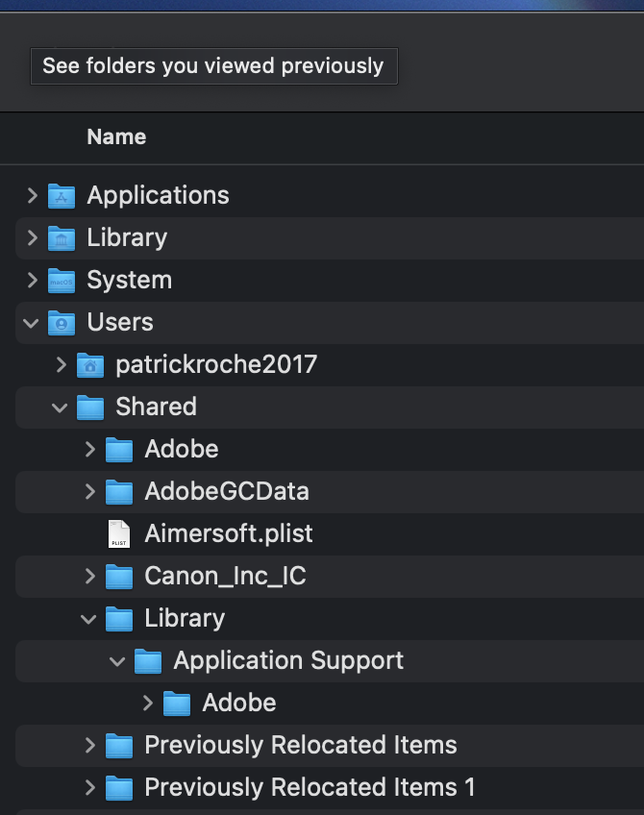
Task: Click the Aimersoft.plist file icon
Action: (x=119, y=534)
